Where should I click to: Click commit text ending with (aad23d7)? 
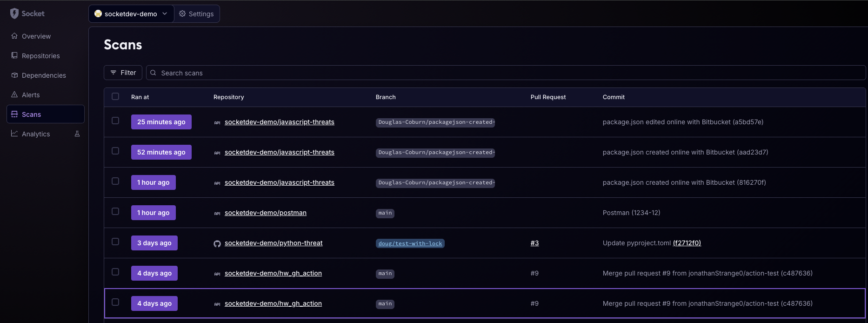tap(685, 152)
